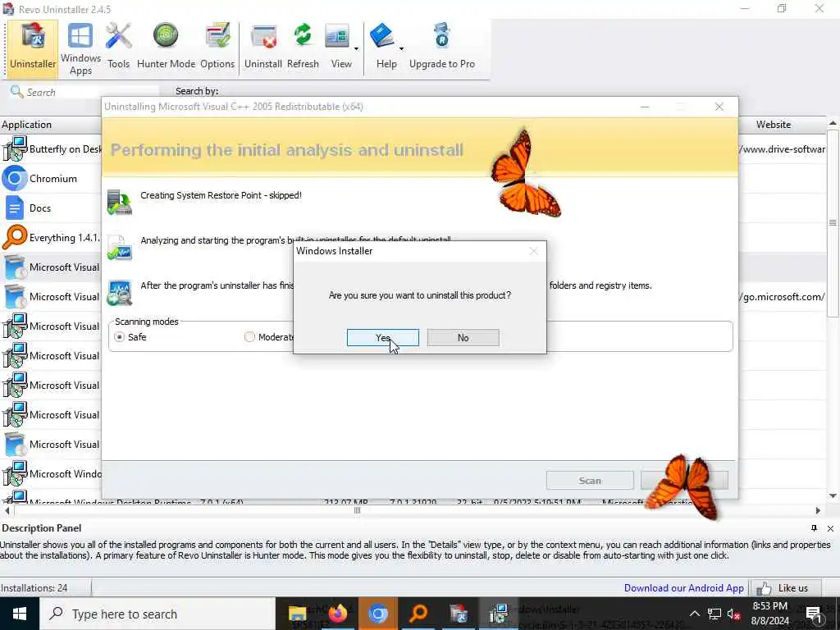
Task: Click the Installations: 24 status text
Action: click(x=34, y=587)
